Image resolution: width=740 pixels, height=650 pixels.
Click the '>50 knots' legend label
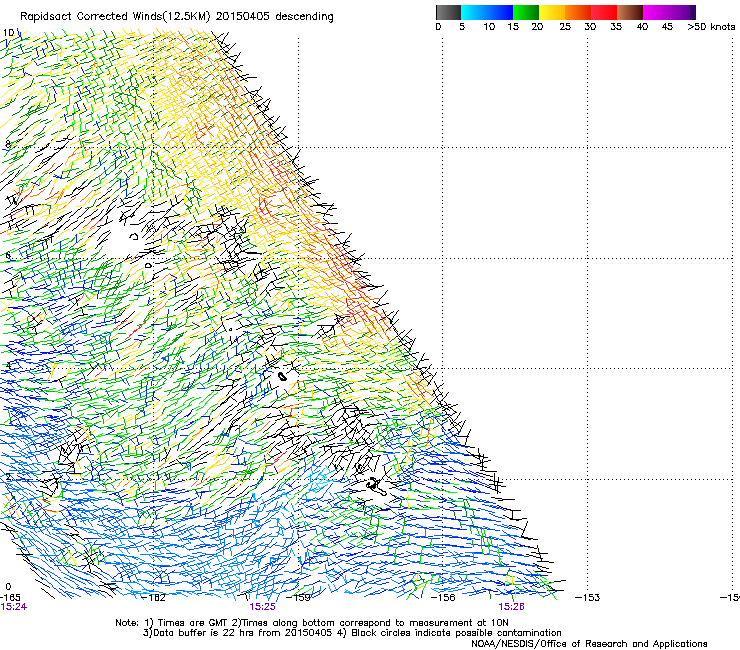coord(711,27)
